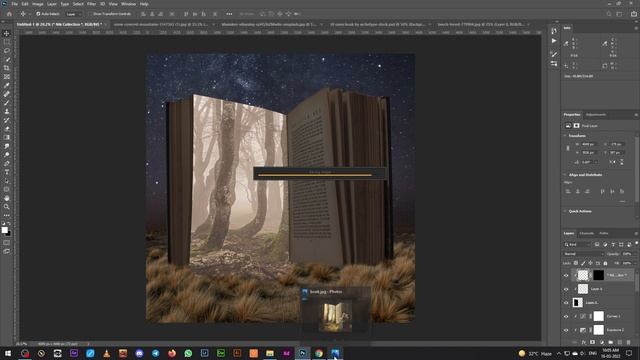Select the Zoom tool
This screenshot has height=360, width=640.
7,207
